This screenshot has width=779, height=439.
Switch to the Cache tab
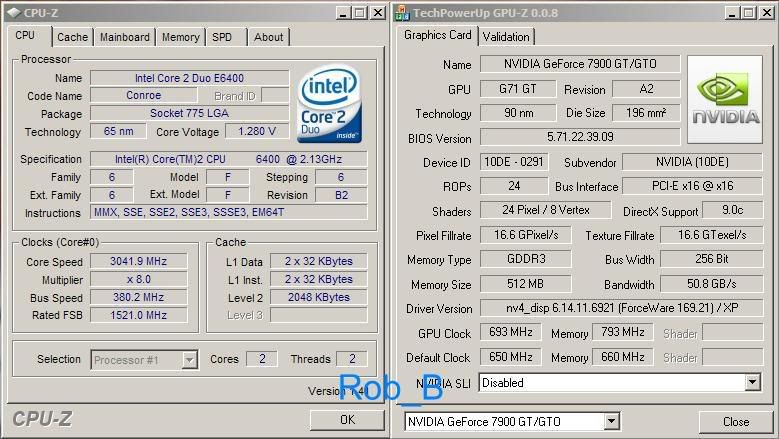click(x=72, y=37)
